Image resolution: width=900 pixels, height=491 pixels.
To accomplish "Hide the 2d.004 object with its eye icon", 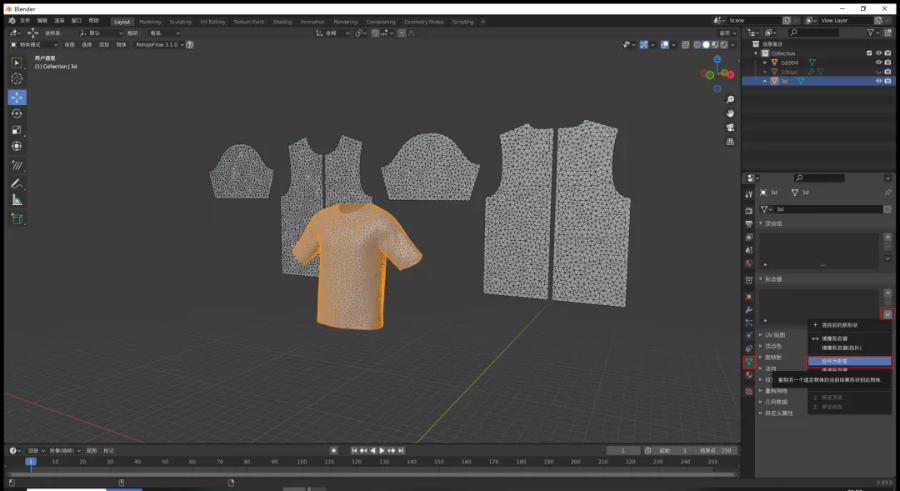I will coord(878,62).
